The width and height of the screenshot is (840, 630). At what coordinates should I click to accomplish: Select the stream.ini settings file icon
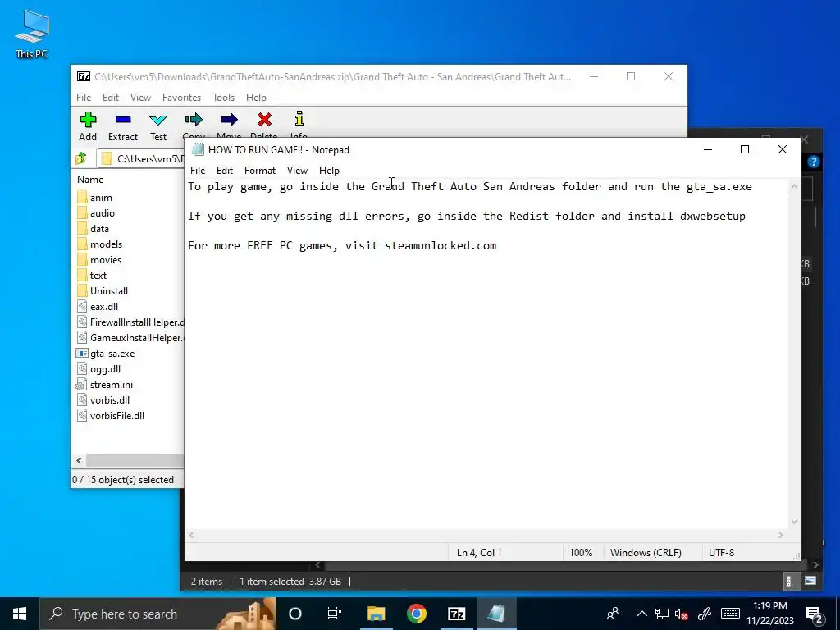click(x=81, y=385)
